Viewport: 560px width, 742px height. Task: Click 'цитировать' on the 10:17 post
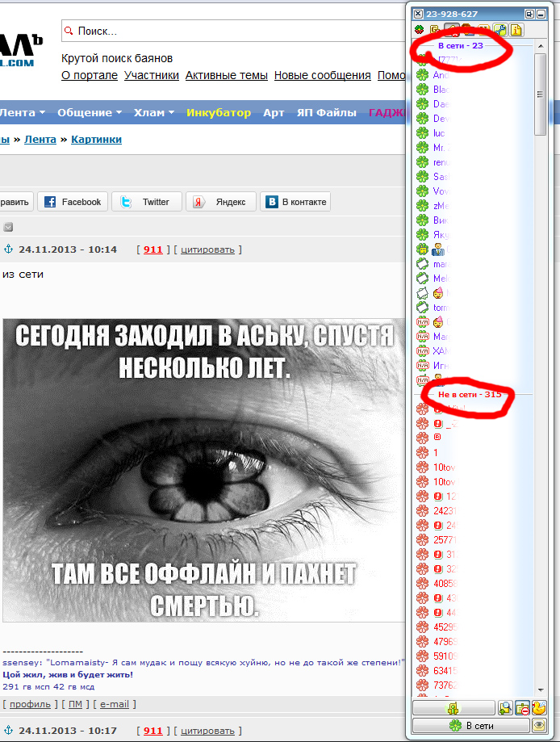pos(207,731)
